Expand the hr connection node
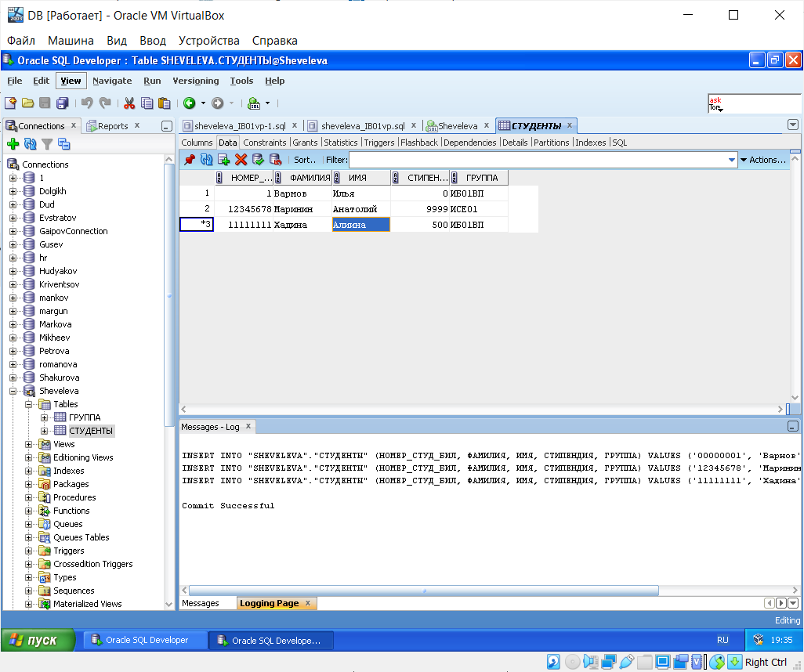The height and width of the screenshot is (672, 804). [x=13, y=258]
